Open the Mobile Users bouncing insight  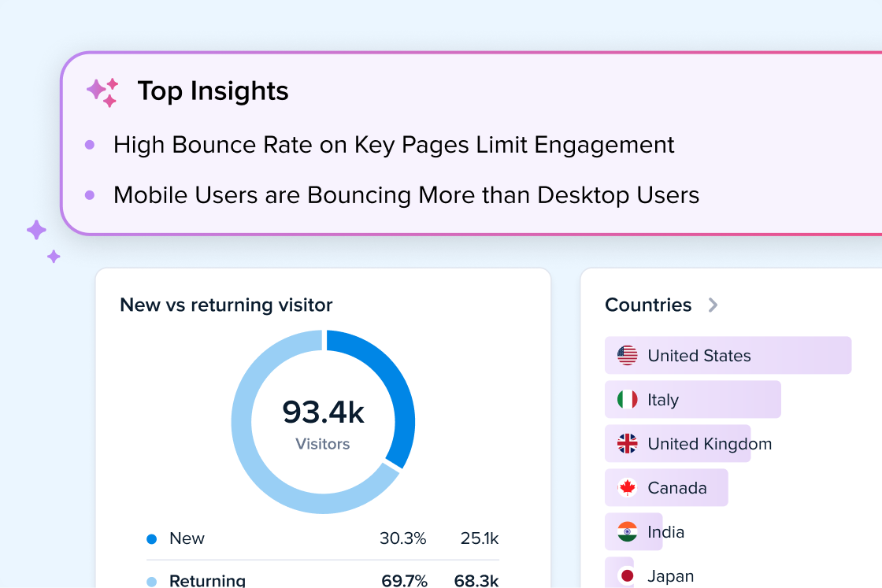[x=406, y=195]
